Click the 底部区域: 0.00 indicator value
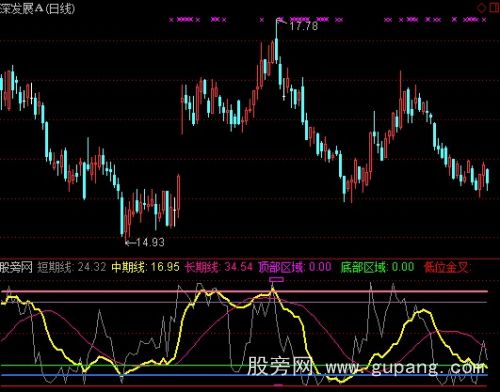This screenshot has width=500, height=392. [377, 267]
